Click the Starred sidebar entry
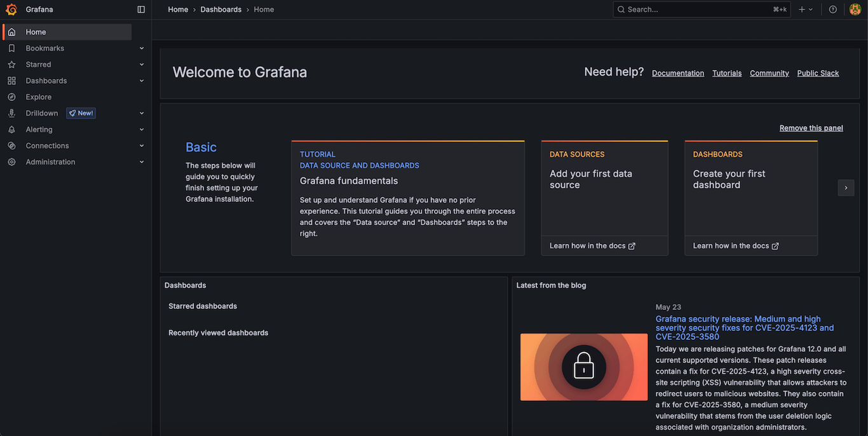This screenshot has width=868, height=436. click(x=38, y=64)
